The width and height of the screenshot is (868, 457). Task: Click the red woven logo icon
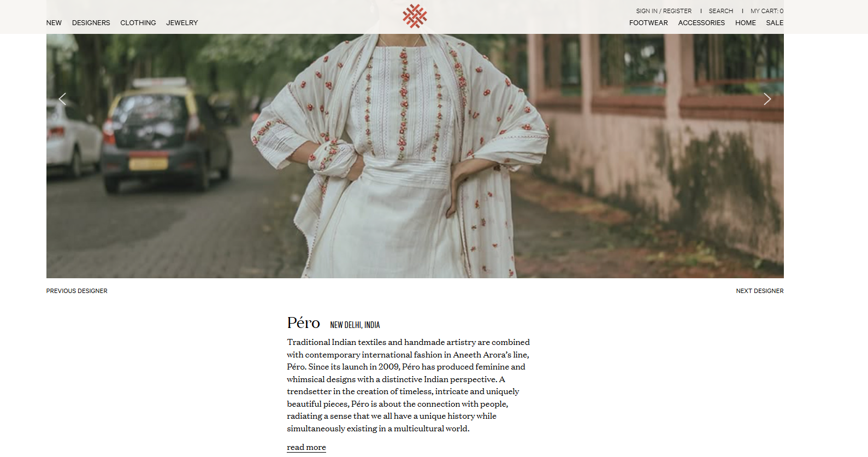[415, 16]
